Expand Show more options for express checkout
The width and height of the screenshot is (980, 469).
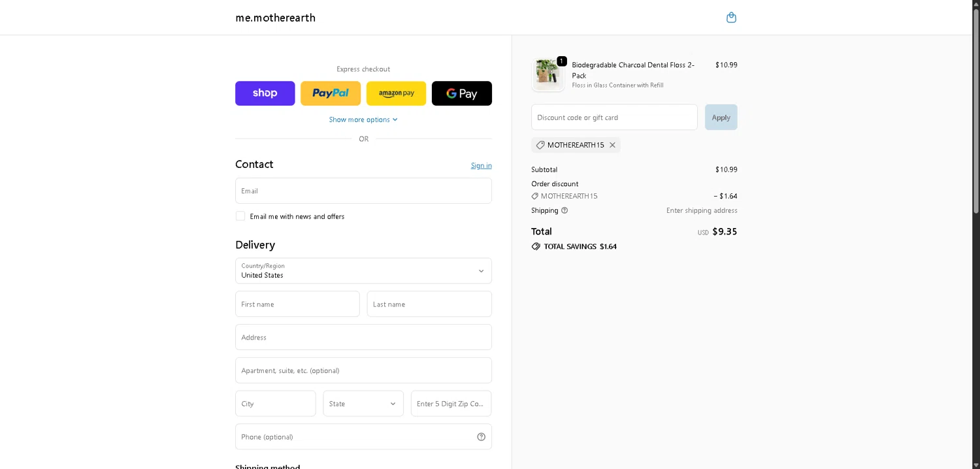pos(363,120)
